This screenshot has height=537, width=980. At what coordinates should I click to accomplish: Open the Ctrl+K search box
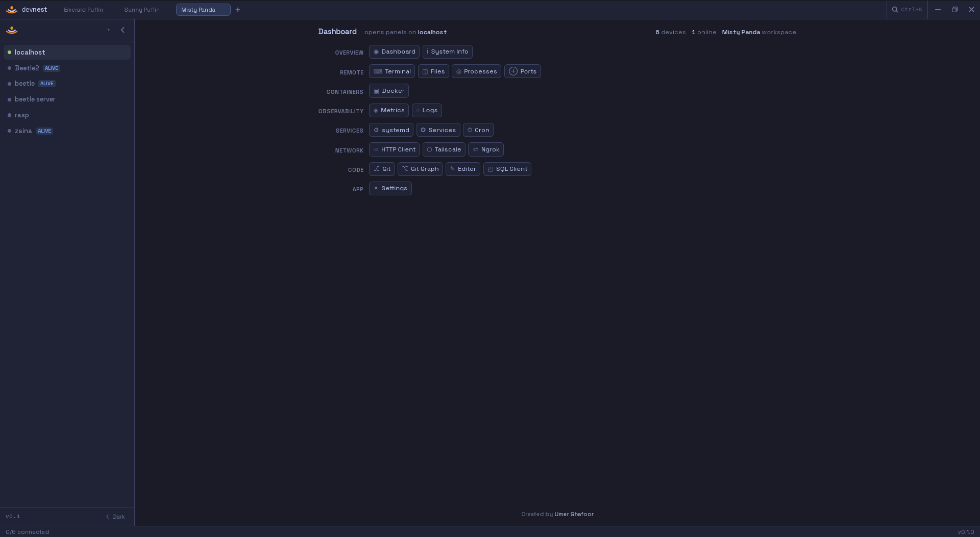tap(907, 10)
